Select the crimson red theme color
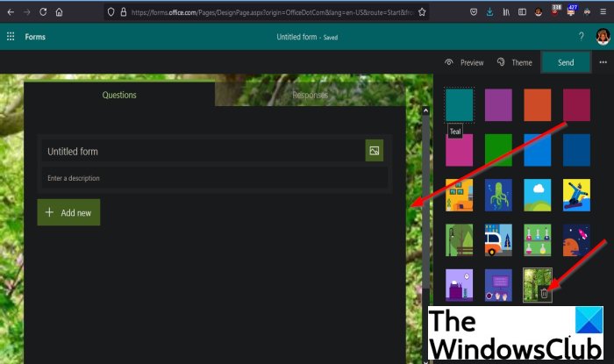This screenshot has height=364, width=614. [576, 105]
